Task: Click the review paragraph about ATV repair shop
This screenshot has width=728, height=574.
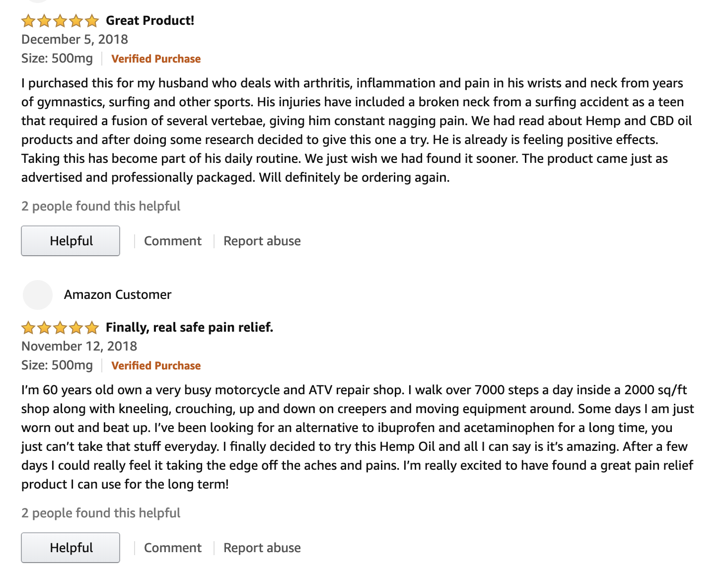Action: (x=358, y=437)
